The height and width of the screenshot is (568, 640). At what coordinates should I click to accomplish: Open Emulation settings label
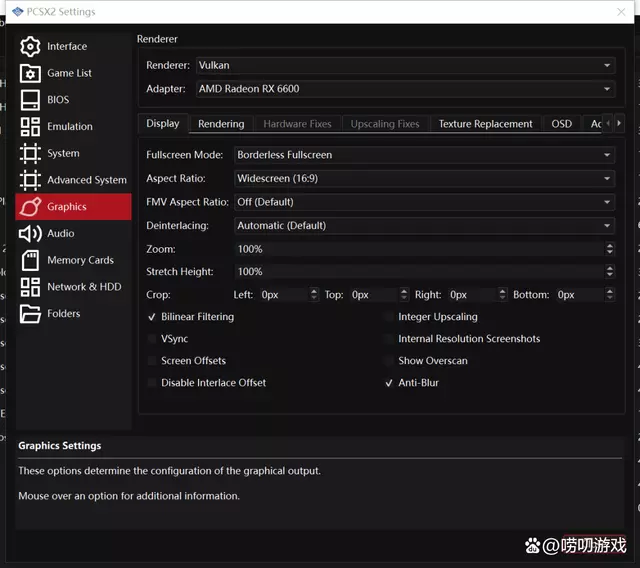(x=70, y=126)
